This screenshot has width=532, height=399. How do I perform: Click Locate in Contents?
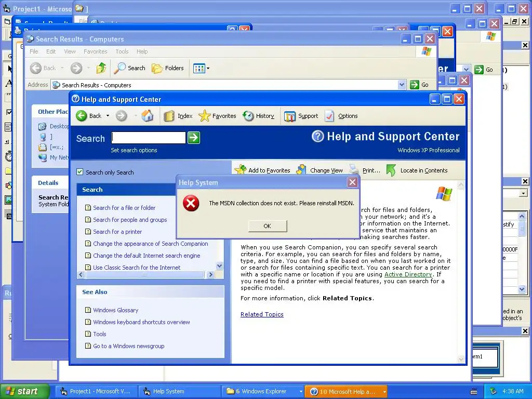tap(417, 170)
